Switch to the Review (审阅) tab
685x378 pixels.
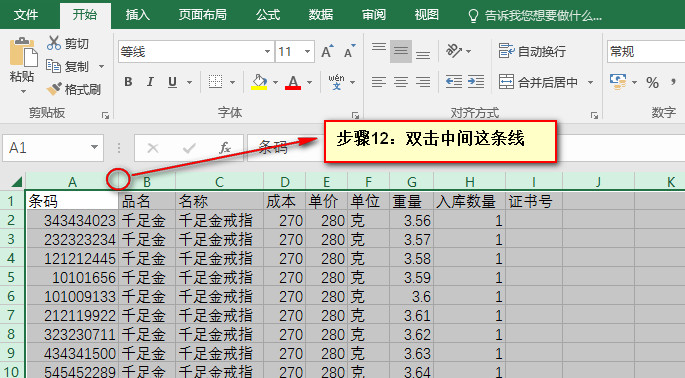pos(374,15)
